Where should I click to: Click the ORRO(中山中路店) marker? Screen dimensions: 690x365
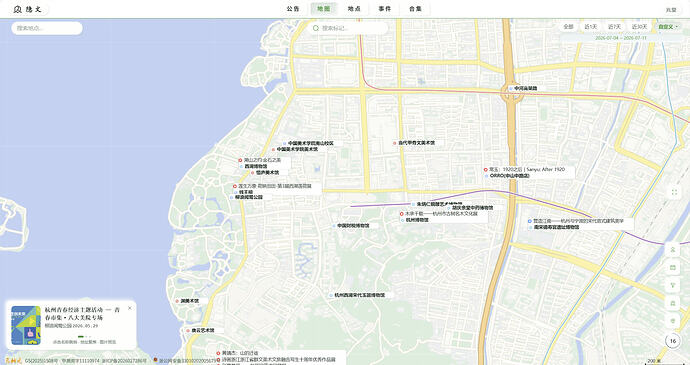coord(507,176)
